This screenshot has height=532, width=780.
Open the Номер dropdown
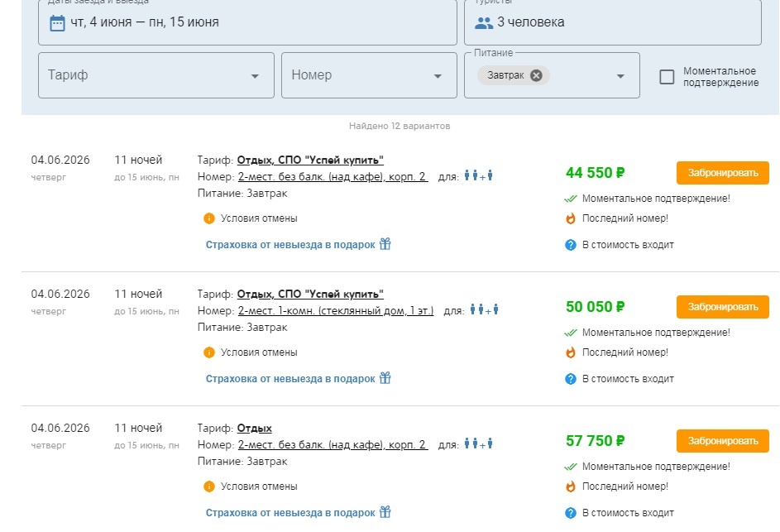click(x=369, y=75)
